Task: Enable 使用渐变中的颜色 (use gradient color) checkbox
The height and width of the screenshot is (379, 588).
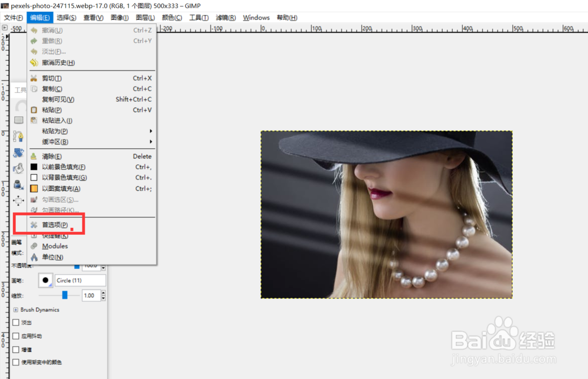Action: click(x=16, y=362)
